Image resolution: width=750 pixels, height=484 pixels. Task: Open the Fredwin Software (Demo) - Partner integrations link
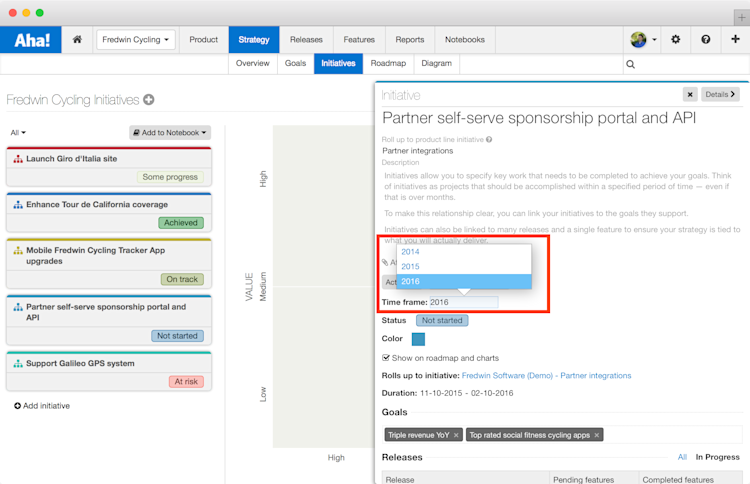tap(546, 376)
